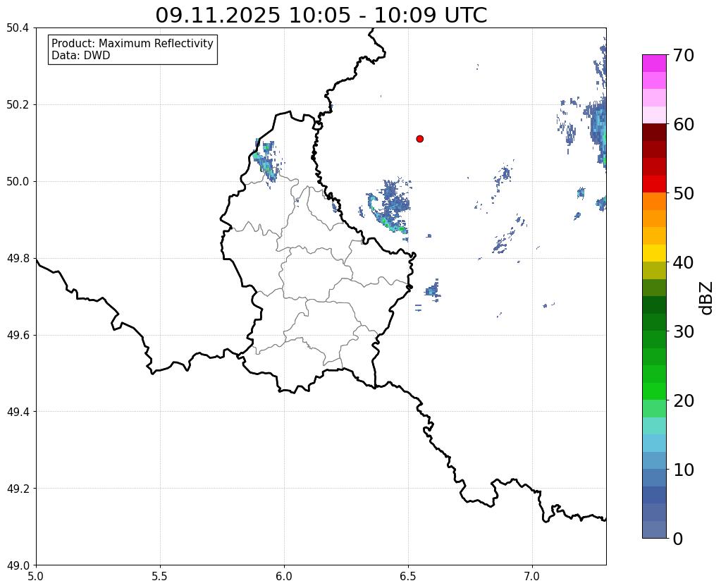Click the plot title date and time
This screenshot has width=721, height=588.
(321, 16)
